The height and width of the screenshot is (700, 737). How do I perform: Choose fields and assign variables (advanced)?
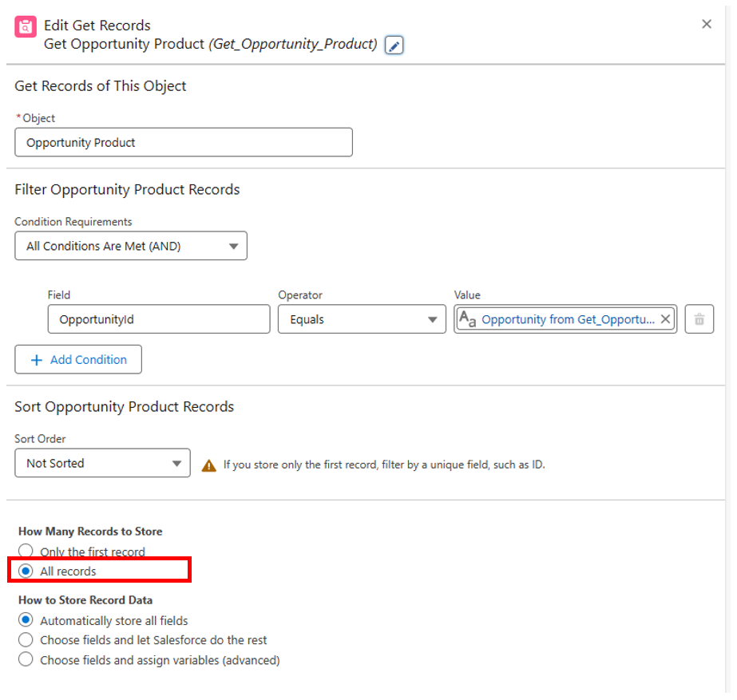(26, 659)
